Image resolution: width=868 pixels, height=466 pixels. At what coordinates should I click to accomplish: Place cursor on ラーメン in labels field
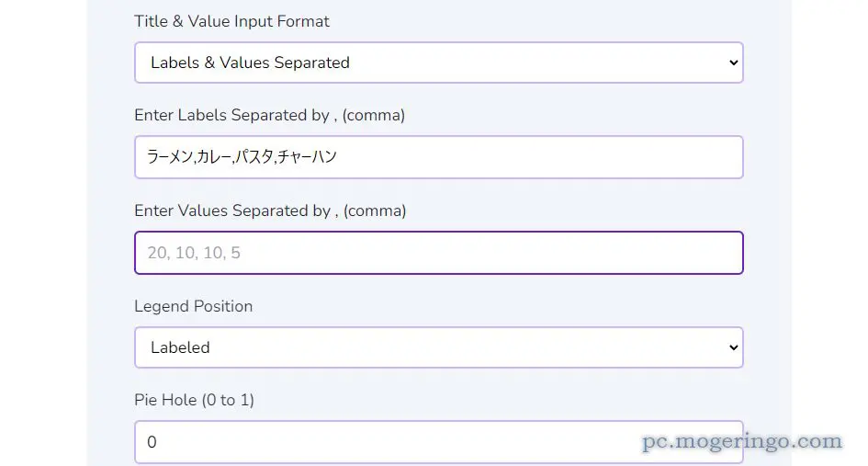pos(170,157)
